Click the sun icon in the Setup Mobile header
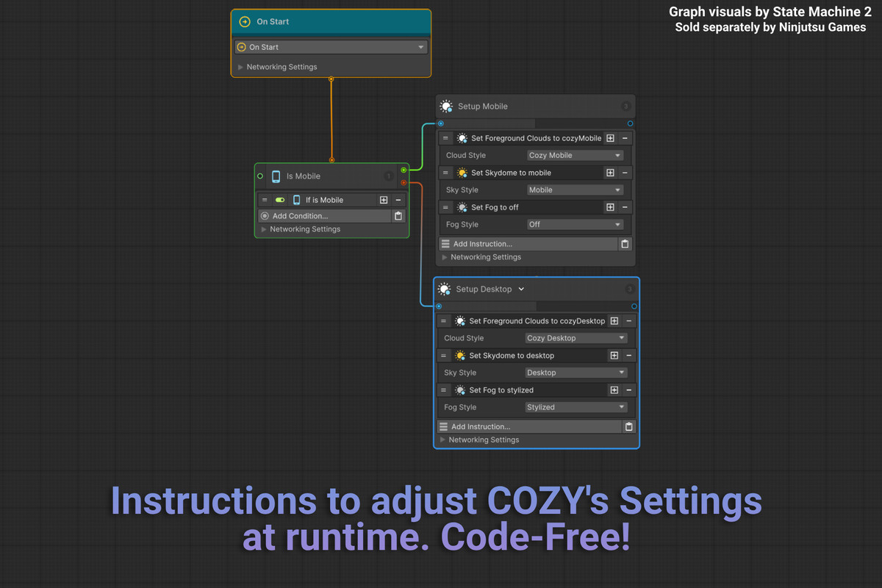Screen dimensions: 882x588 [445, 106]
